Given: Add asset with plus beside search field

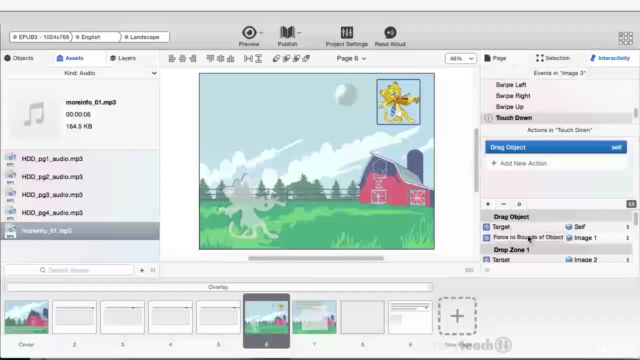Looking at the screenshot, I should pyautogui.click(x=142, y=270).
